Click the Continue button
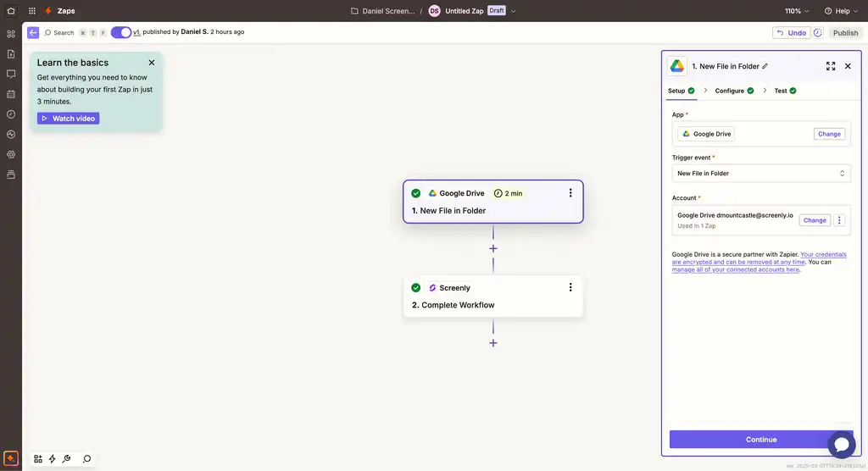 tap(761, 440)
